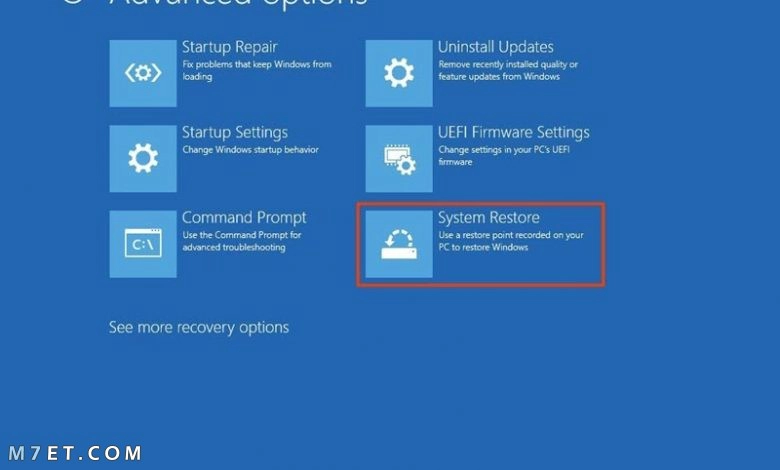Click "Change settings in your PC's UEFI firmware"

coord(504,156)
